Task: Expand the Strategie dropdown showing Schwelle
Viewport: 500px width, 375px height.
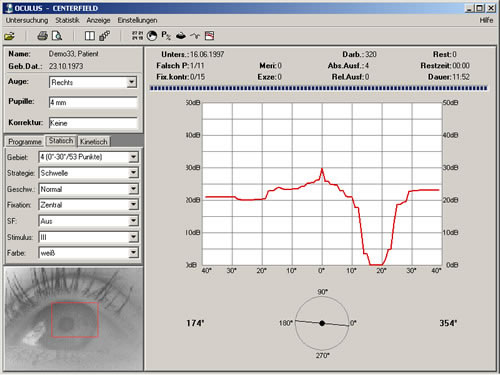Action: coord(133,173)
